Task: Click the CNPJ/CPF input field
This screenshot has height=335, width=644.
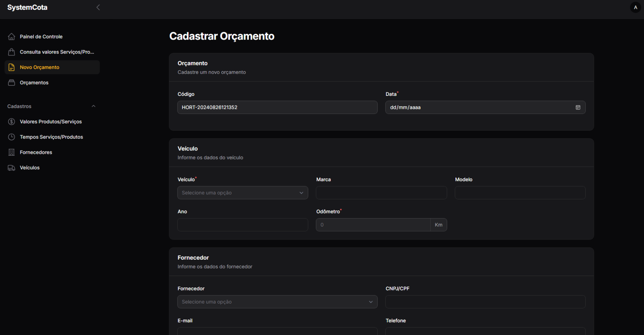Action: pyautogui.click(x=485, y=302)
